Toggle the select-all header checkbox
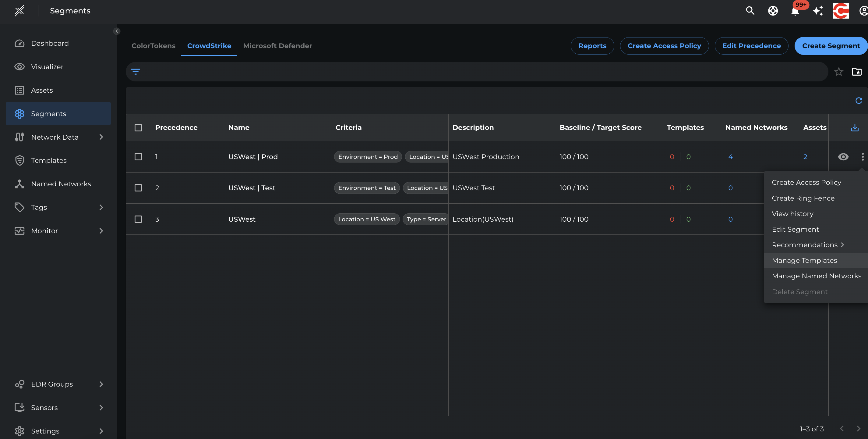Image resolution: width=868 pixels, height=439 pixels. [138, 128]
